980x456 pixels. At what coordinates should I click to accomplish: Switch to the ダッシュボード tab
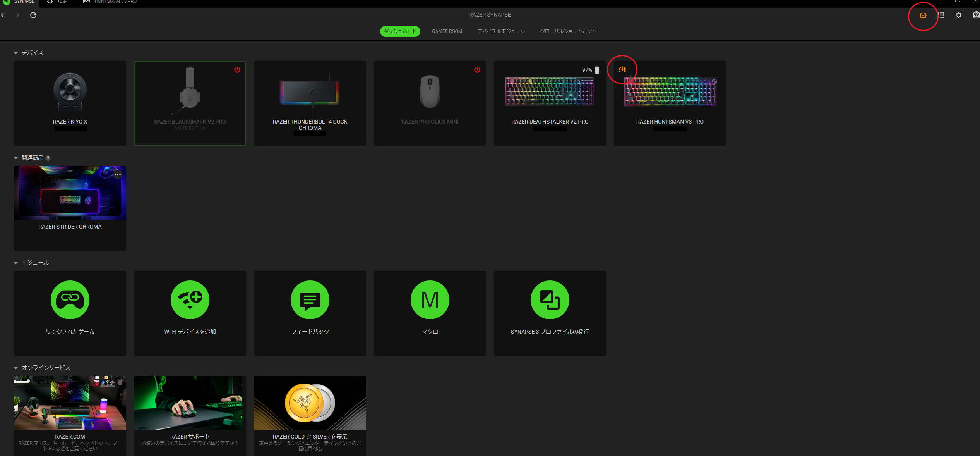coord(400,31)
